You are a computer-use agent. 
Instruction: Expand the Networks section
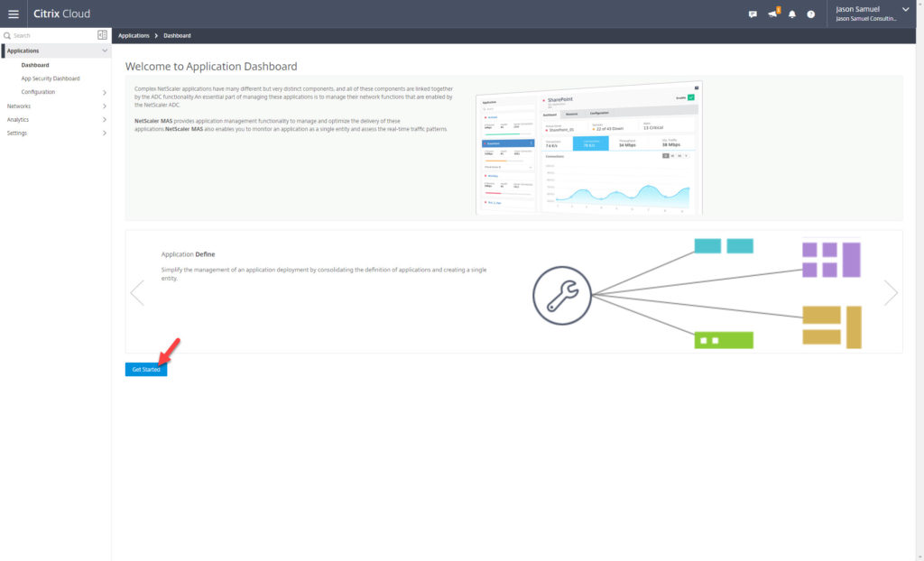point(105,106)
